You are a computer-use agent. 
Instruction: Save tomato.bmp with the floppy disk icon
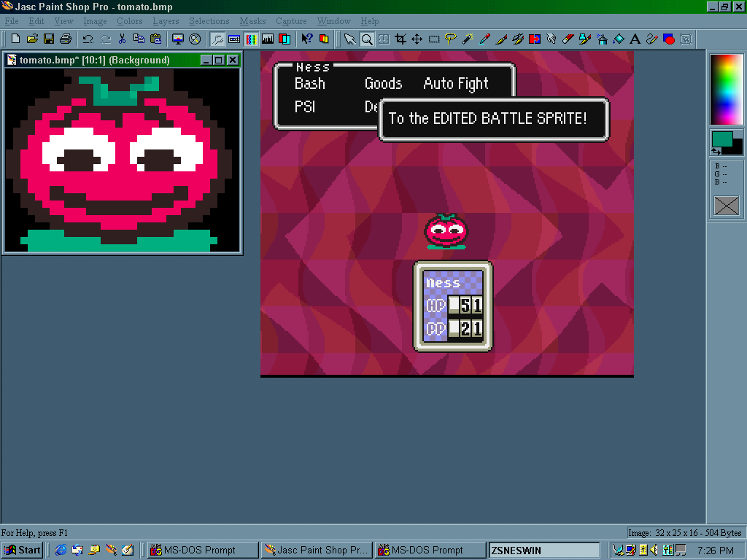(49, 39)
